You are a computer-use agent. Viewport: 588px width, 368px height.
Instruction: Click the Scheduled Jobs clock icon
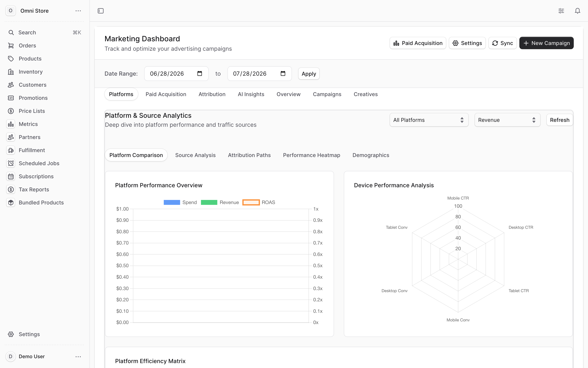(x=11, y=163)
